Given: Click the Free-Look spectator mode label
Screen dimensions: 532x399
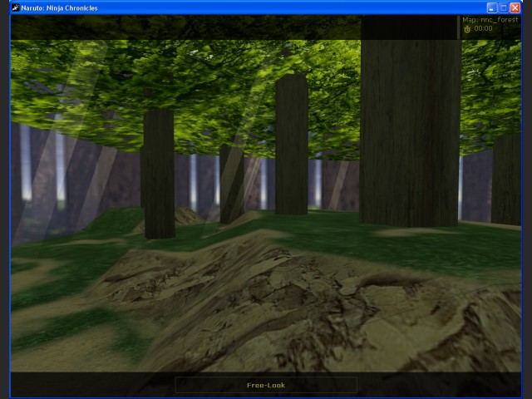Looking at the screenshot, I should tap(266, 385).
